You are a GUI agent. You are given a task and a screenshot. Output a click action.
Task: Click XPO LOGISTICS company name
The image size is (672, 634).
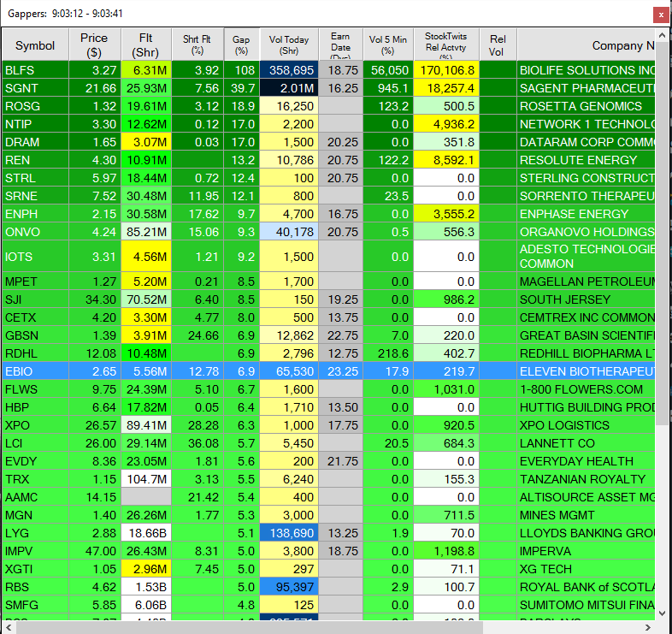587,425
